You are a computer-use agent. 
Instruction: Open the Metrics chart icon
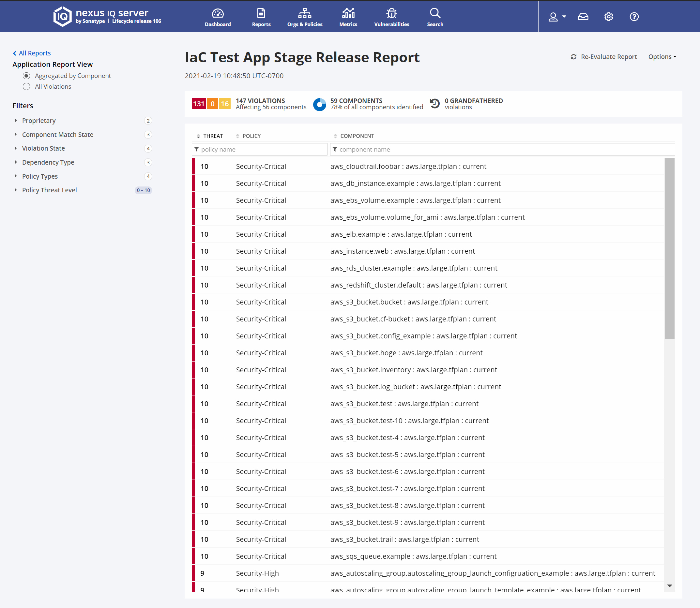tap(348, 14)
